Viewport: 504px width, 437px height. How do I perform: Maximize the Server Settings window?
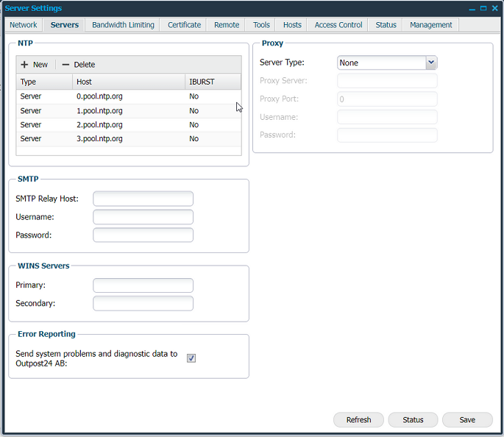483,8
